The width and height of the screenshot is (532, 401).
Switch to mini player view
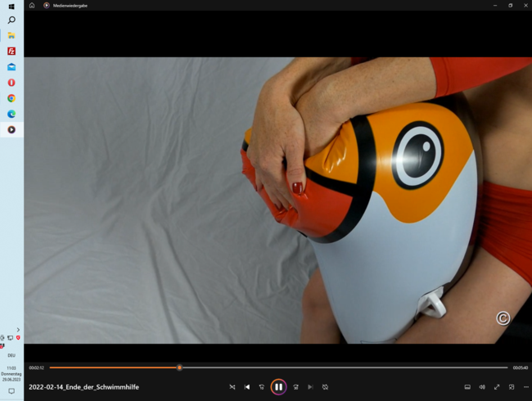coord(512,387)
